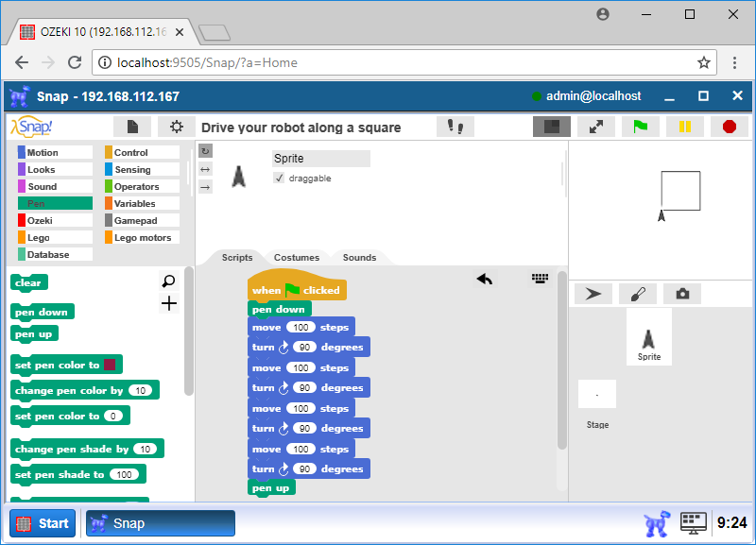Click the pen up block in script

[x=271, y=487]
